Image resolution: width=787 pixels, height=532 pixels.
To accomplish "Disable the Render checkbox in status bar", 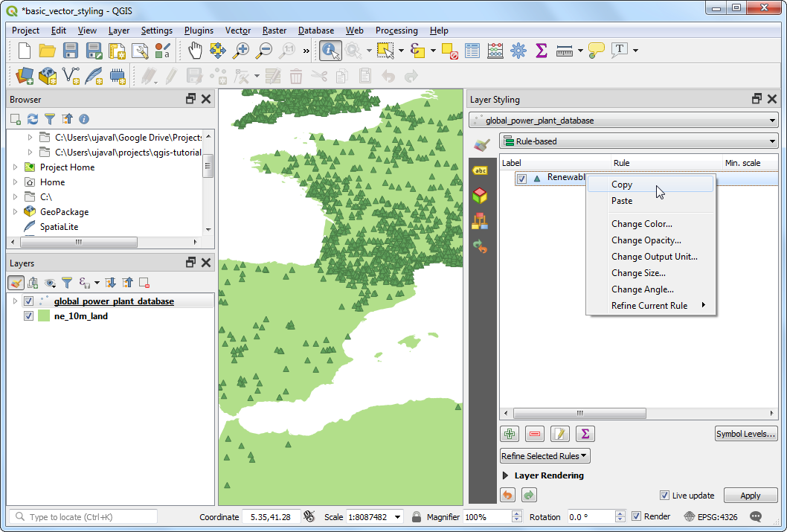I will 637,516.
